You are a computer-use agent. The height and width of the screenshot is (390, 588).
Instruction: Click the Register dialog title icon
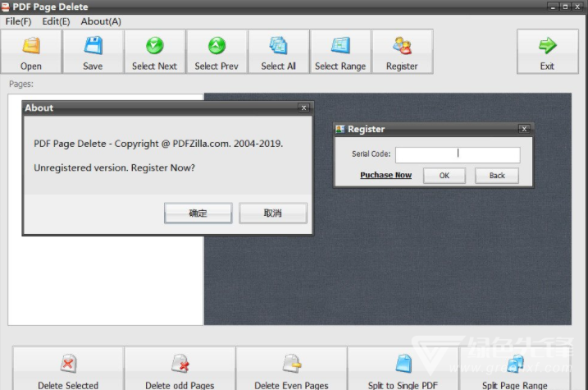coord(340,129)
